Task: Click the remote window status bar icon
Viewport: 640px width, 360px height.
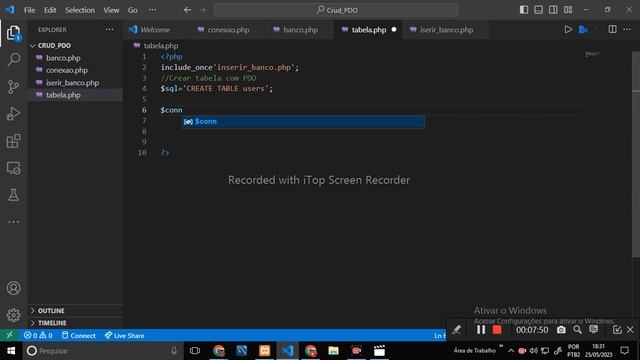Action: click(x=9, y=335)
